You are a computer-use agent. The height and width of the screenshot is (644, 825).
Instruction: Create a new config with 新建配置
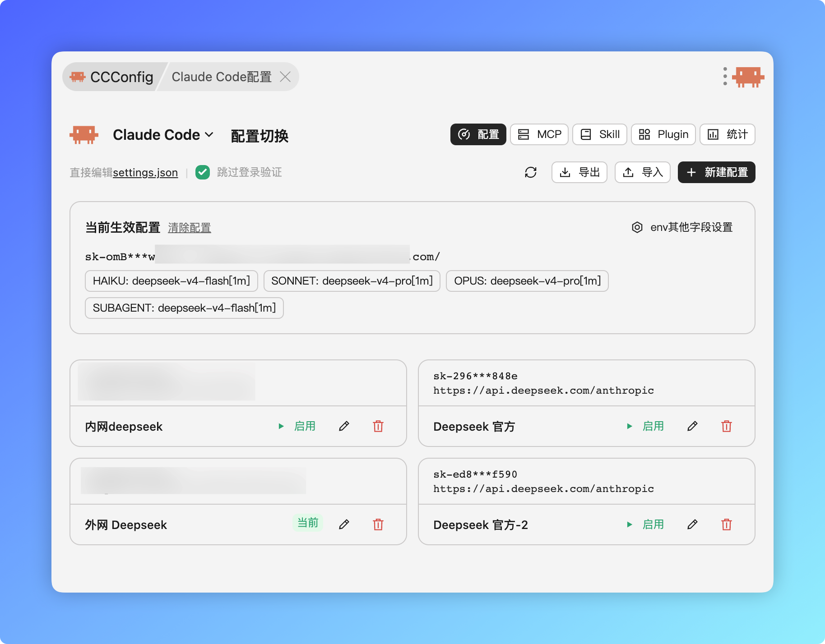[x=717, y=172]
